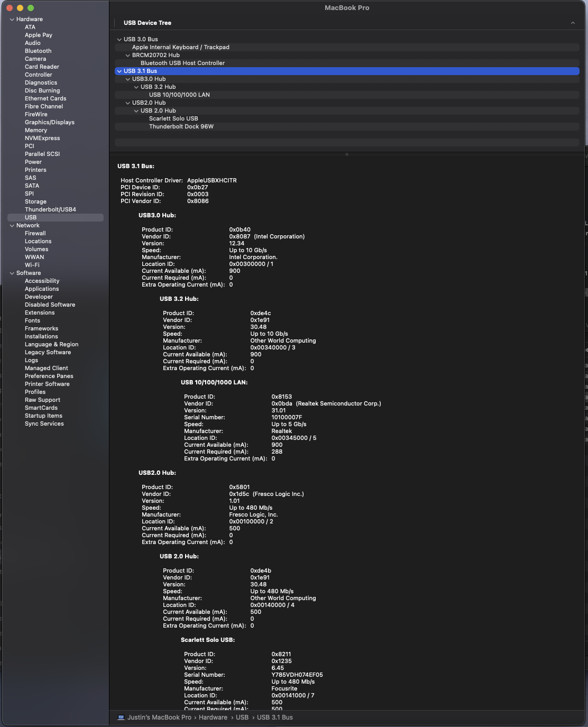
Task: Click the USB Device Tree column header
Action: (148, 23)
